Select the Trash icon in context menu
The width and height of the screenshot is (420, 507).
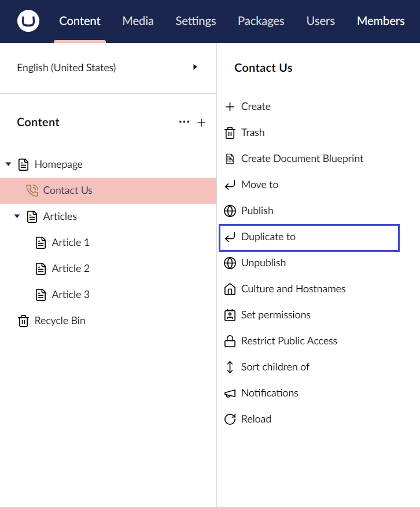230,133
